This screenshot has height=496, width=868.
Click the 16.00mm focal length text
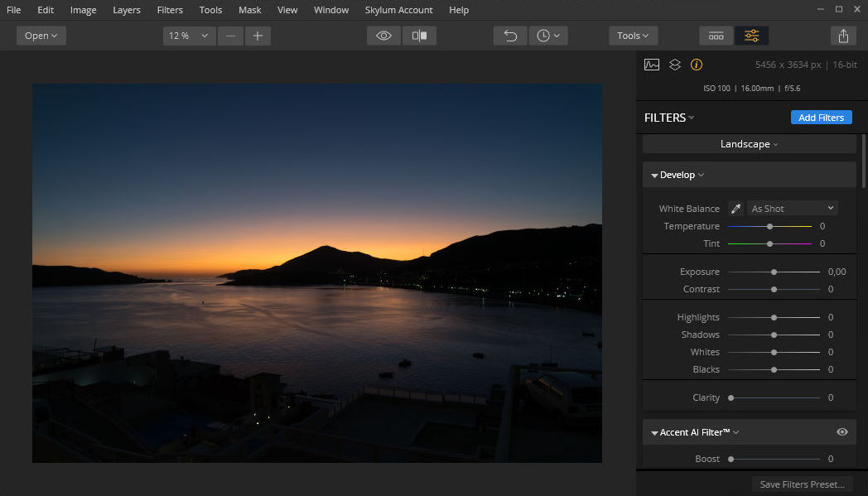(757, 88)
